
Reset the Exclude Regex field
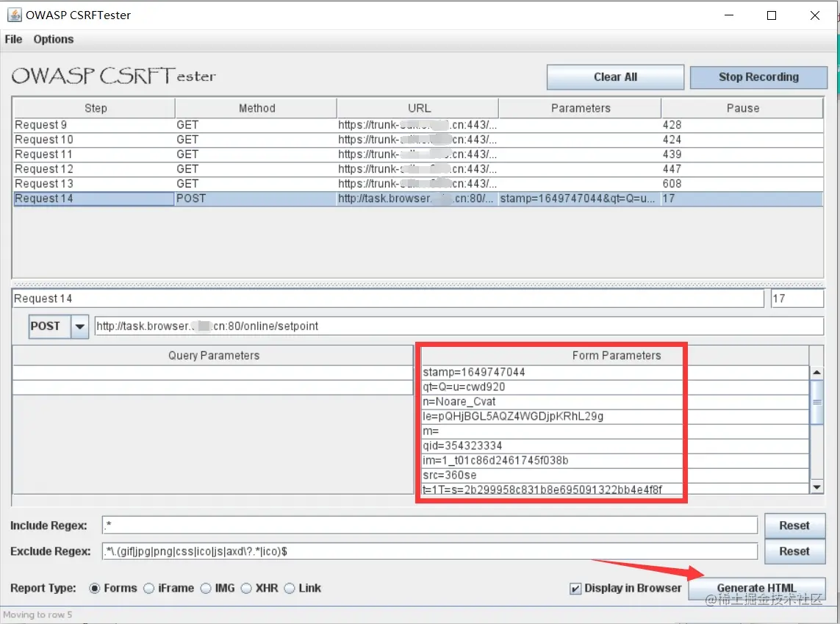[794, 551]
